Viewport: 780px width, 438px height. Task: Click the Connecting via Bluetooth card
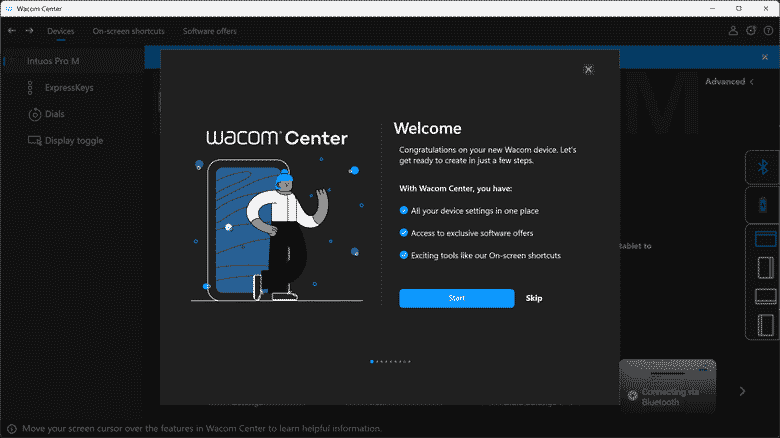[668, 387]
